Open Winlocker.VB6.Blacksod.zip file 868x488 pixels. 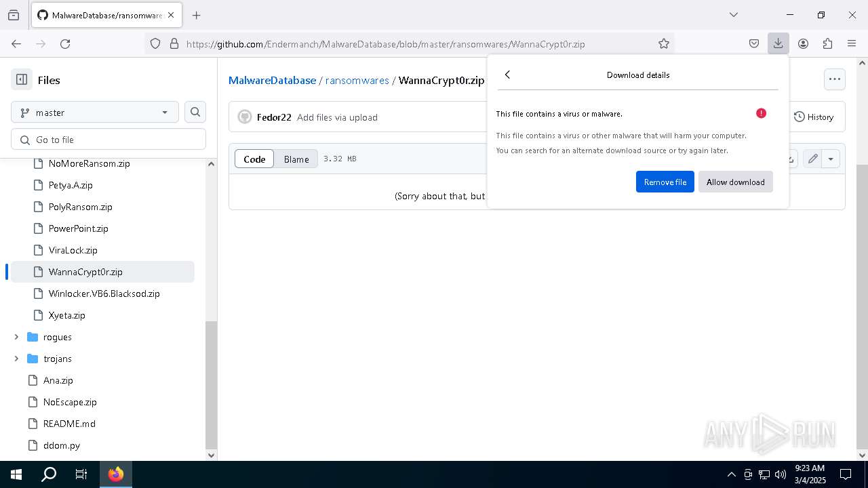click(x=104, y=293)
